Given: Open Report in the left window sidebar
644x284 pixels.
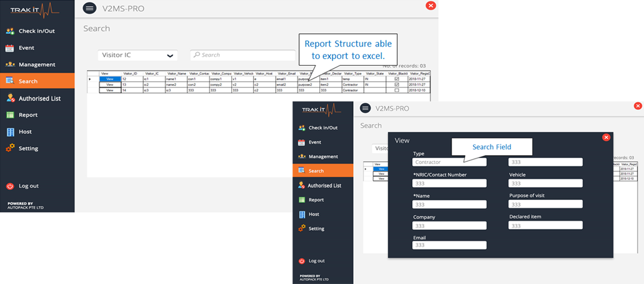Looking at the screenshot, I should (x=28, y=115).
